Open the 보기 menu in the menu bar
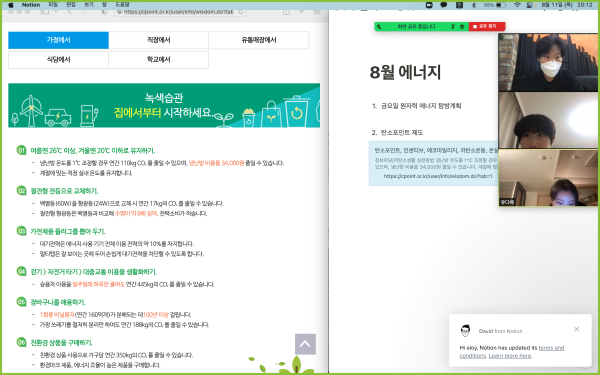 pyautogui.click(x=88, y=5)
